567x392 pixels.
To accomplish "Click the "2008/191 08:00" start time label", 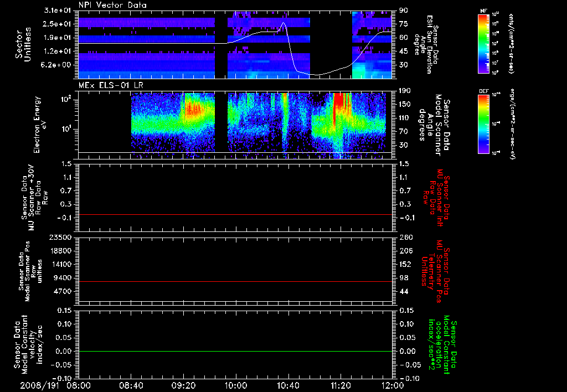I will [56, 386].
